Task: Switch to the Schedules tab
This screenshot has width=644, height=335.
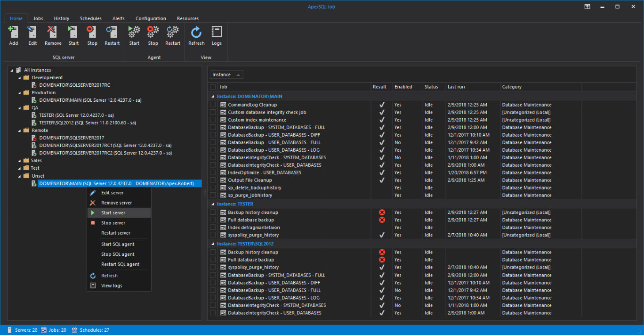Action: click(x=91, y=18)
